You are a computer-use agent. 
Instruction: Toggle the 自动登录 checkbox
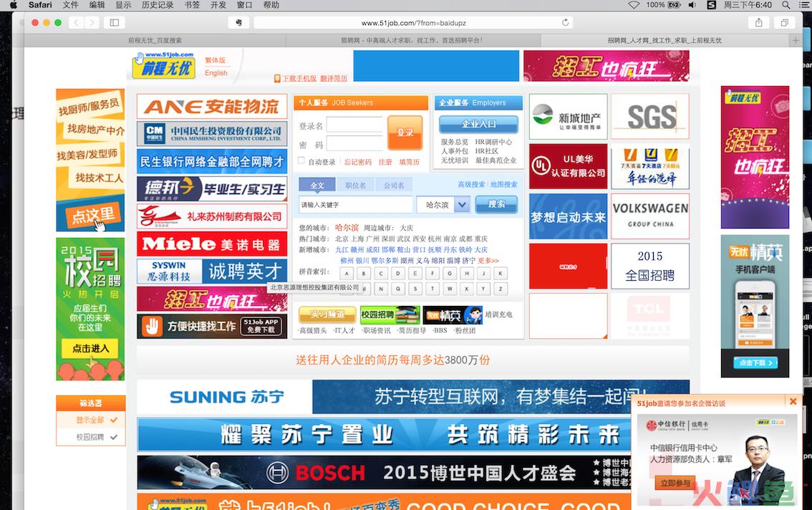click(x=301, y=160)
